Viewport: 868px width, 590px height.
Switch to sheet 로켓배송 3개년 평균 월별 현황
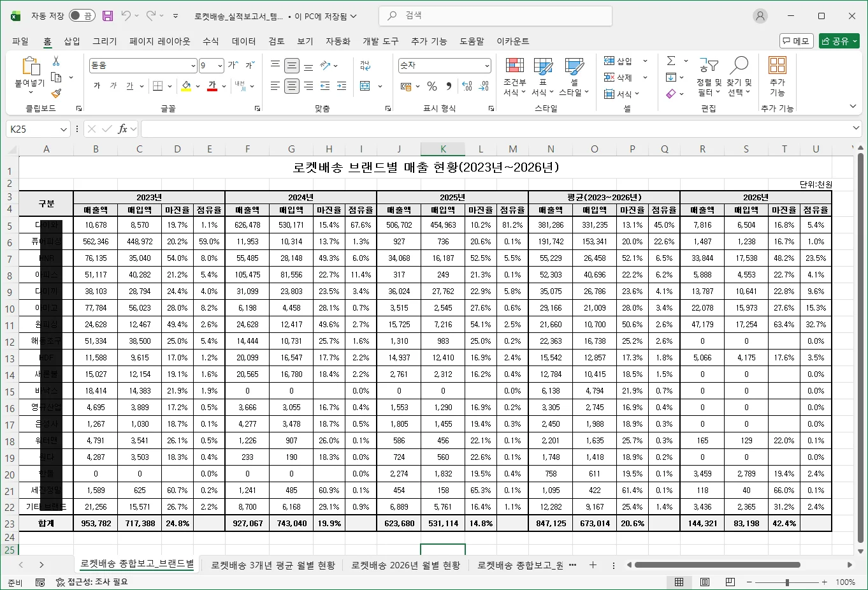(x=273, y=565)
